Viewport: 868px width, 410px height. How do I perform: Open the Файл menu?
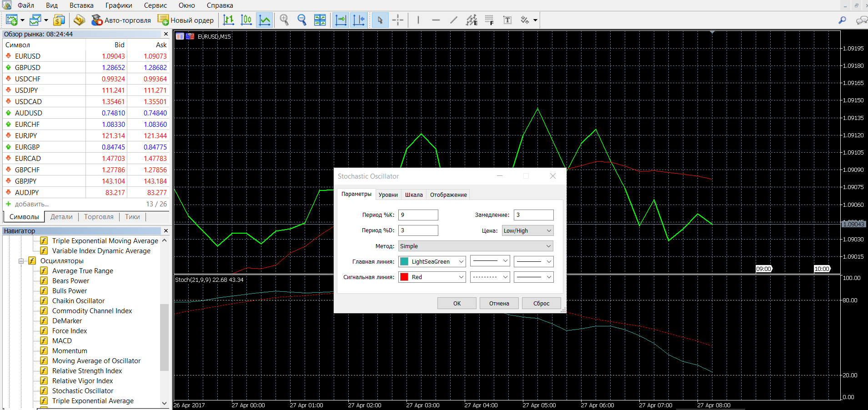point(26,5)
